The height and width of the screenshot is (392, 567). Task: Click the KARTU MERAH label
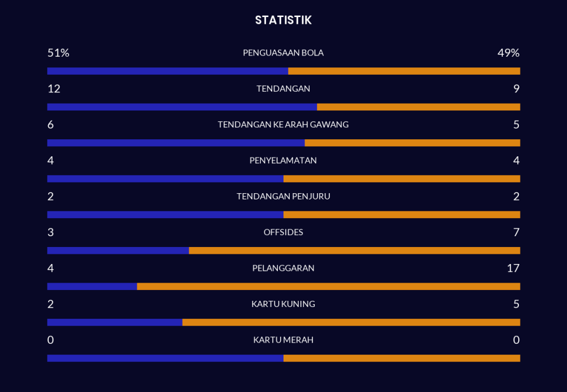pos(283,340)
